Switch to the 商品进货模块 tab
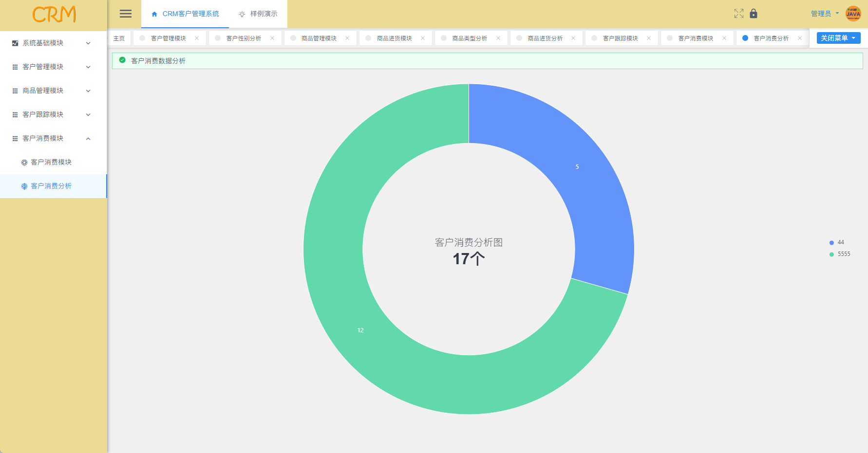This screenshot has width=868, height=453. coord(395,38)
